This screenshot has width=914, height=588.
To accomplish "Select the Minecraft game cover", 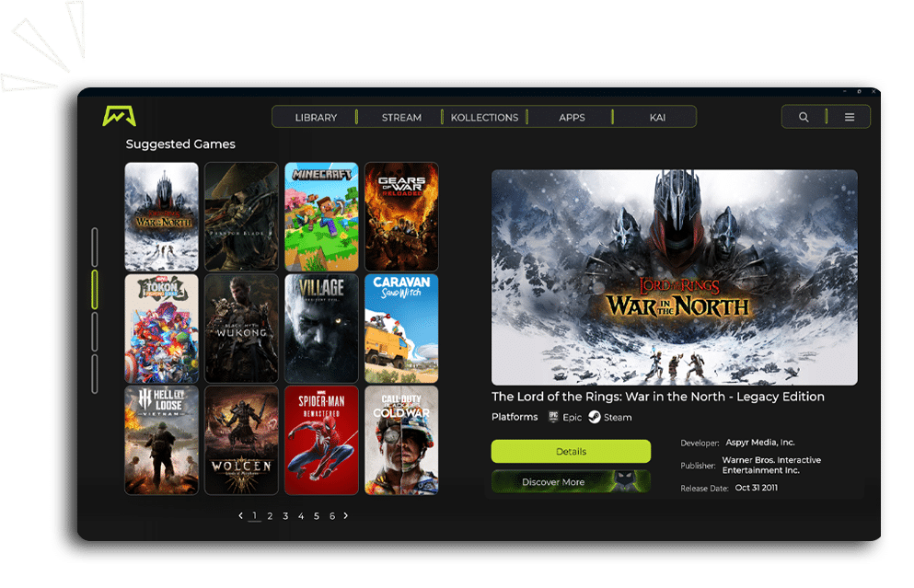I will 321,217.
